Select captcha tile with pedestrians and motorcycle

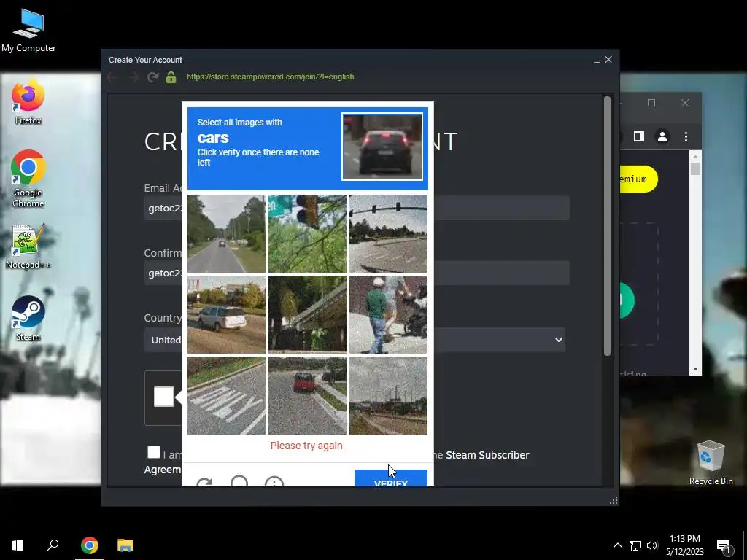388,314
